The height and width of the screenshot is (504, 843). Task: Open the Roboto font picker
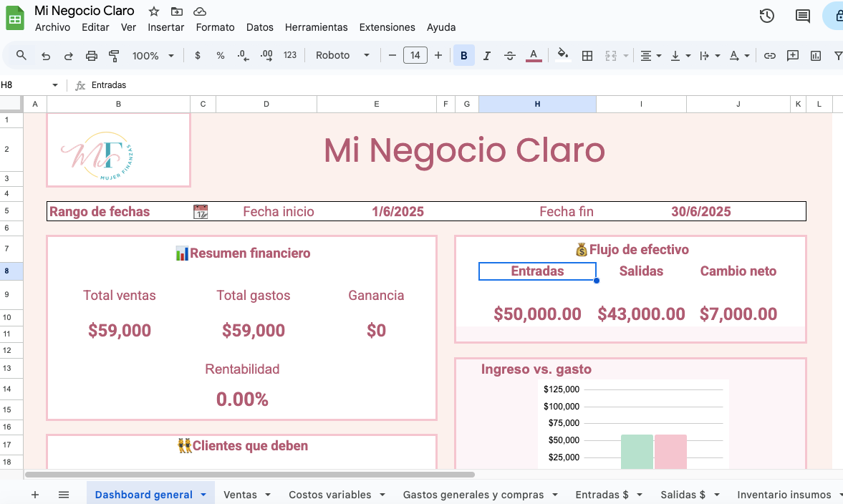coord(342,55)
